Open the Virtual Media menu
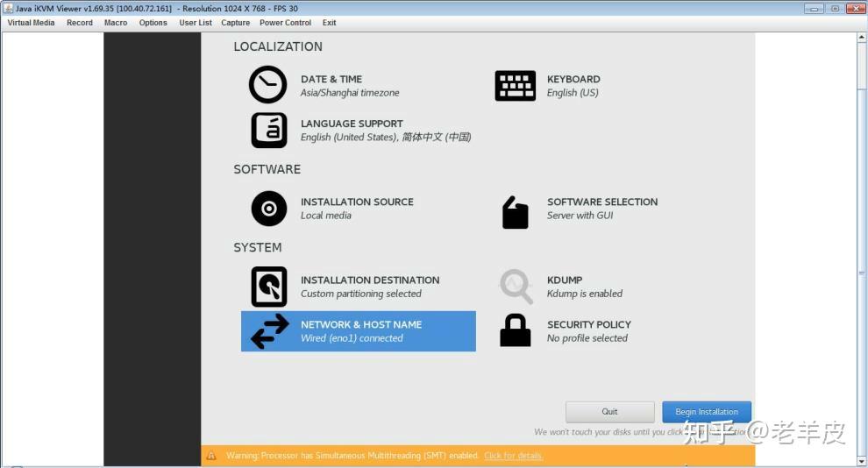This screenshot has height=468, width=868. [31, 23]
